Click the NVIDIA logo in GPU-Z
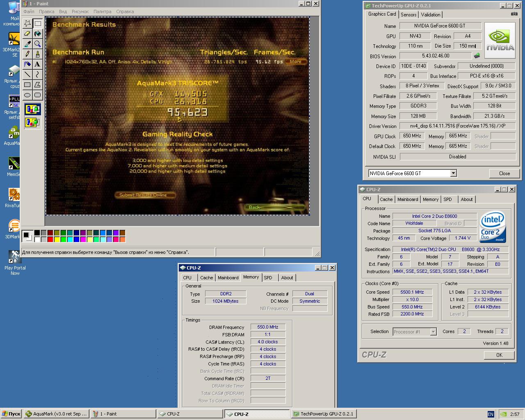Image resolution: width=525 pixels, height=420 pixels. [x=500, y=41]
